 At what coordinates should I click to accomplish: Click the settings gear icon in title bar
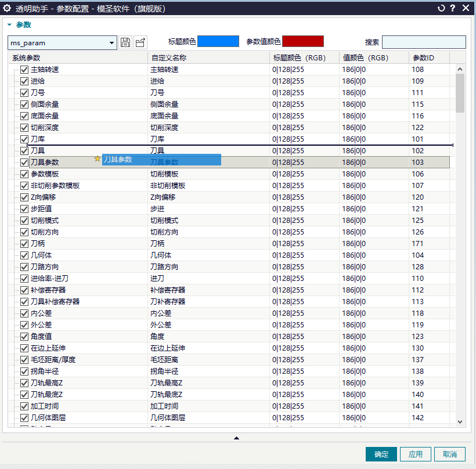[7, 8]
